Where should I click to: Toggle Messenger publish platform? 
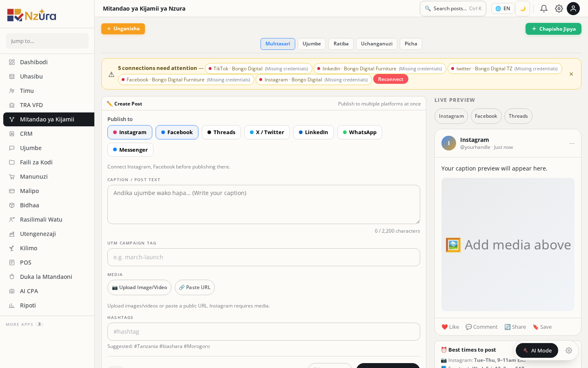130,150
